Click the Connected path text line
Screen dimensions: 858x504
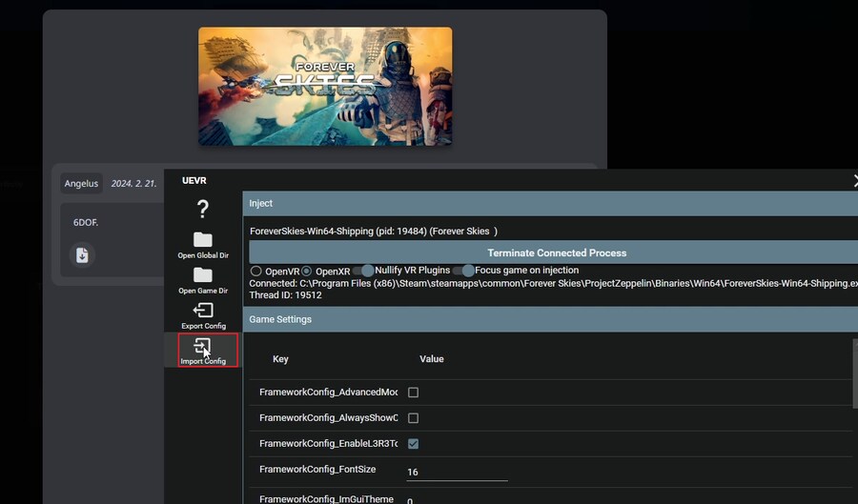pos(553,283)
